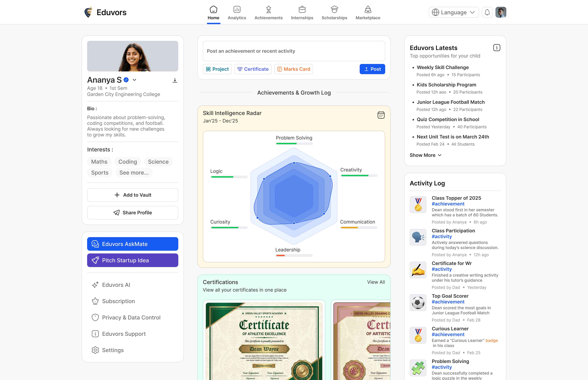Click the #achievement tag under Class Topper
588x380 pixels.
click(448, 204)
